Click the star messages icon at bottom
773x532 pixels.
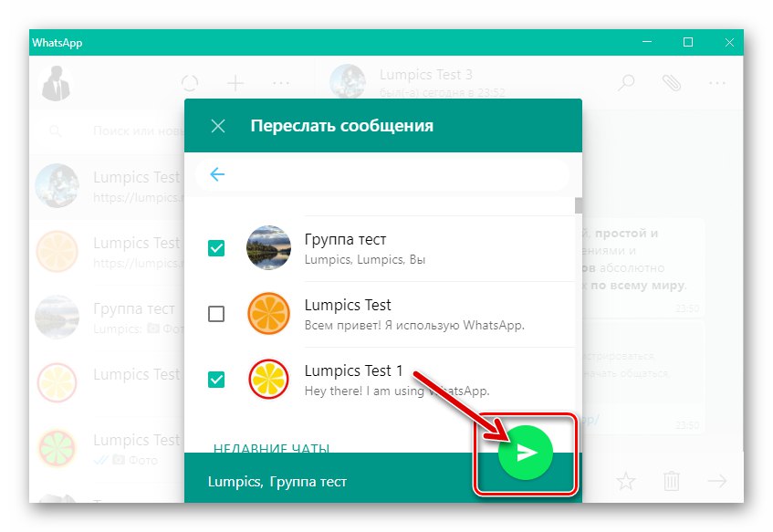click(626, 481)
